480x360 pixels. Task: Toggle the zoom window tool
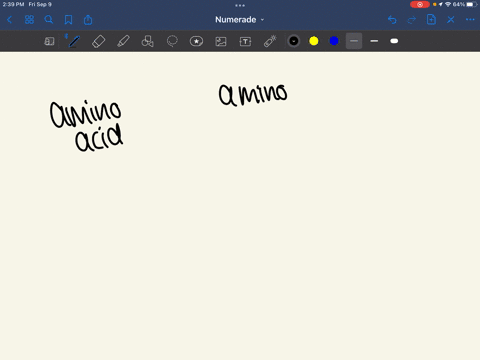(49, 41)
